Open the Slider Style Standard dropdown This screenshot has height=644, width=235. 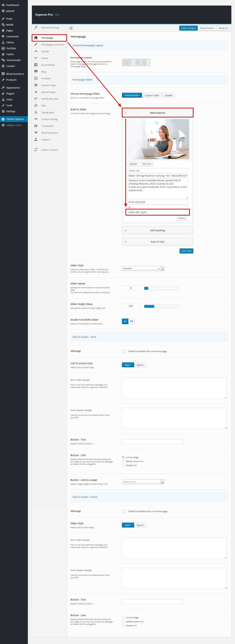[143, 268]
